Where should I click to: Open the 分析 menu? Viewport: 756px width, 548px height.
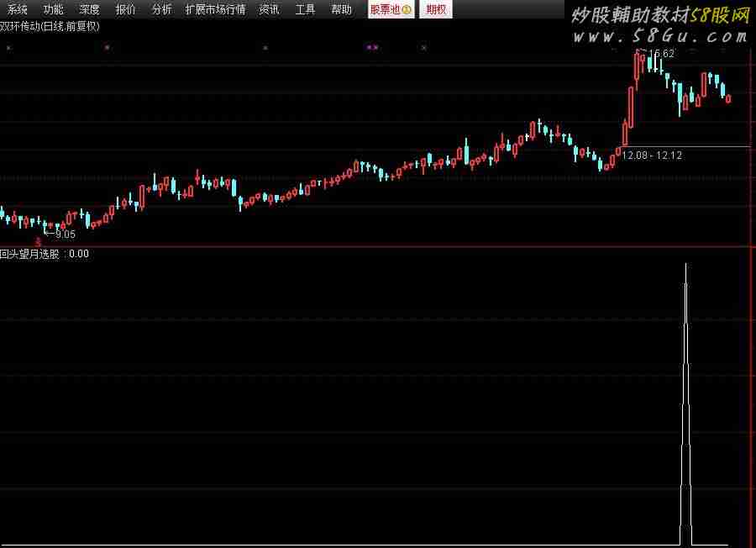pyautogui.click(x=161, y=9)
